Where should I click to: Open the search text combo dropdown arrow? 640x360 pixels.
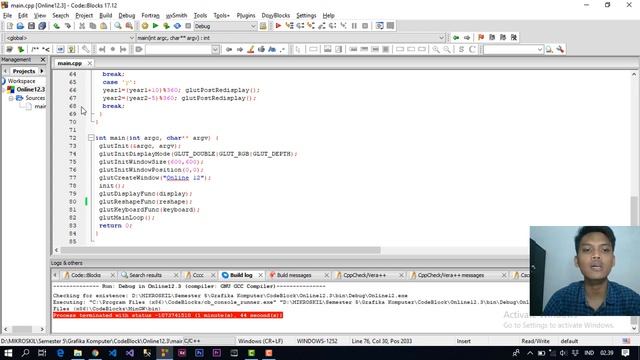tap(216, 49)
